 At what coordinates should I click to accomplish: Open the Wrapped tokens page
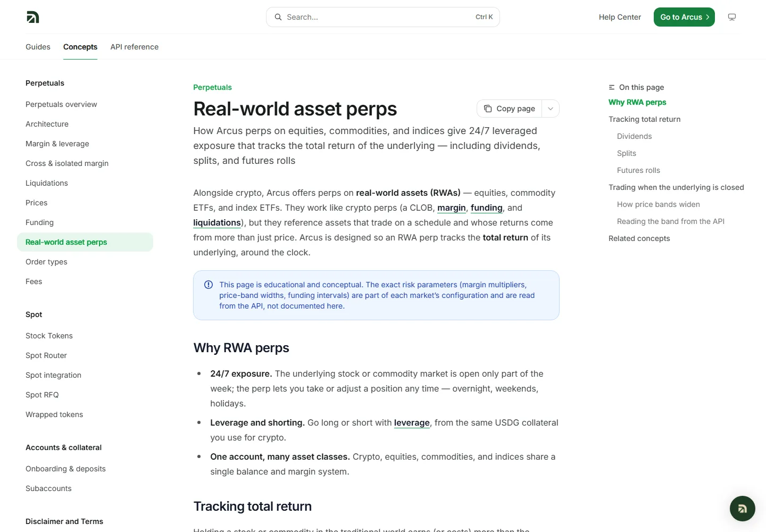click(x=54, y=414)
